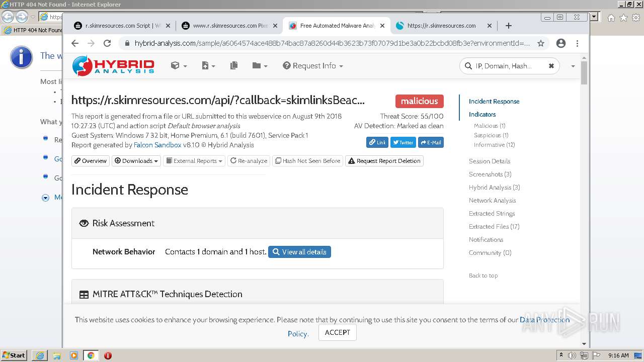
Task: Click Back to top link
Action: 483,276
